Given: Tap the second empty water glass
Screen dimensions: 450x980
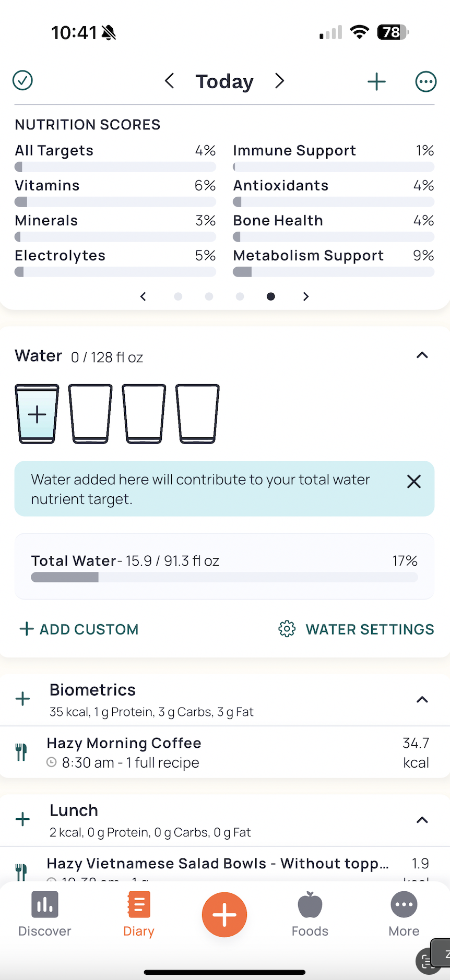Looking at the screenshot, I should [90, 414].
